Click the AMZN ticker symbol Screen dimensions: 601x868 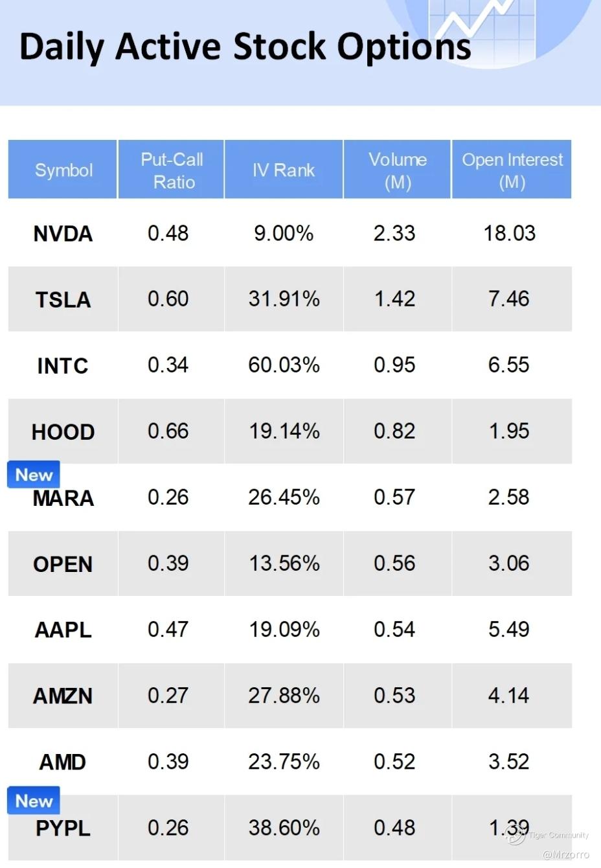click(x=63, y=696)
